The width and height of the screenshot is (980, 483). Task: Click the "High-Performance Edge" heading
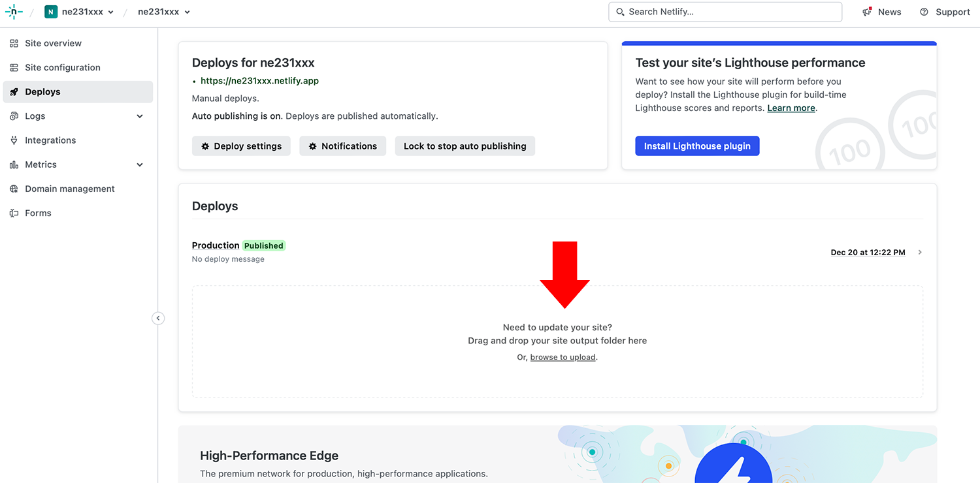click(269, 456)
